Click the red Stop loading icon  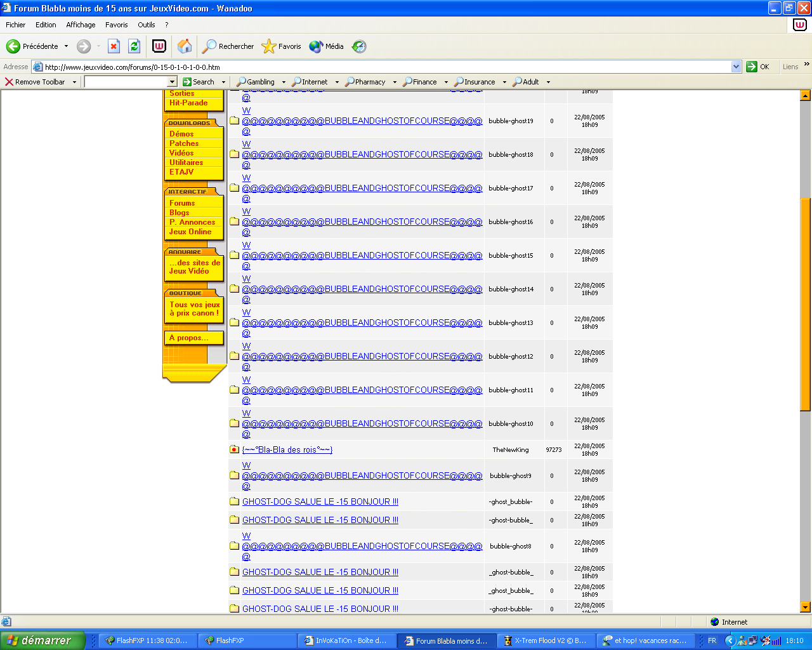click(114, 46)
